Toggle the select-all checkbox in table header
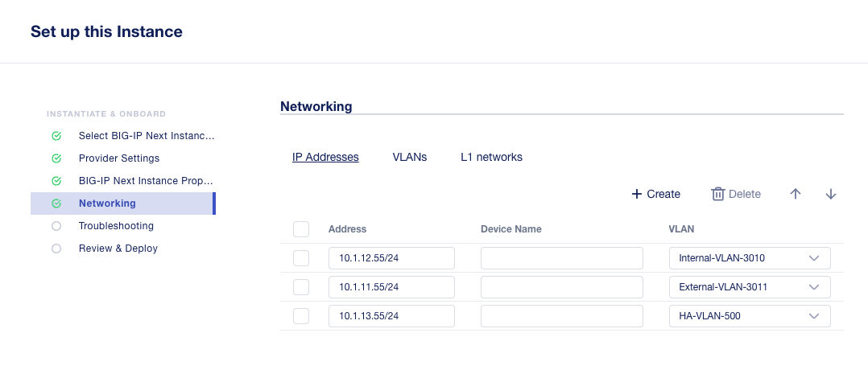Viewport: 868px width, 374px height. click(300, 229)
